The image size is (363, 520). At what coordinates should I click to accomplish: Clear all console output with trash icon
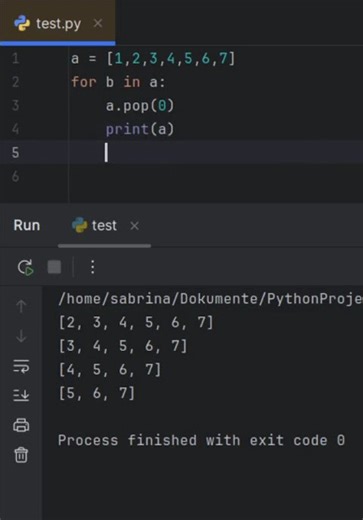coord(21,455)
